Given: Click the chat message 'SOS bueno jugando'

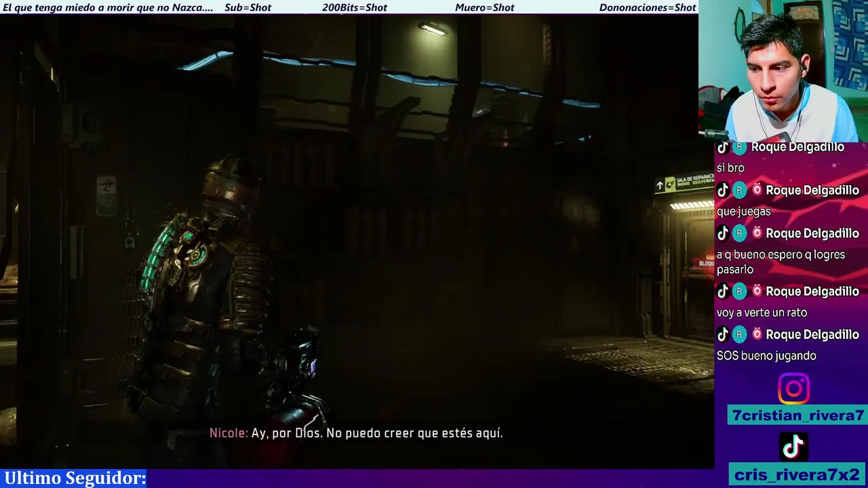Looking at the screenshot, I should tap(766, 356).
